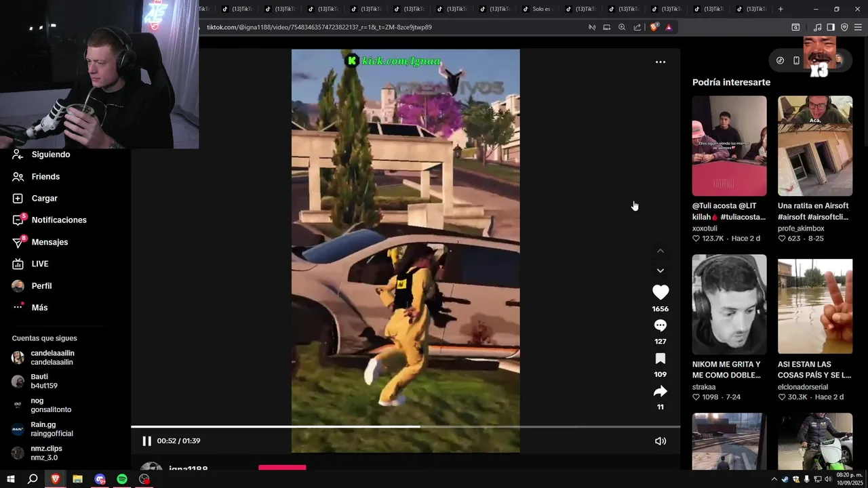Share video using the arrow icon
868x488 pixels.
660,391
